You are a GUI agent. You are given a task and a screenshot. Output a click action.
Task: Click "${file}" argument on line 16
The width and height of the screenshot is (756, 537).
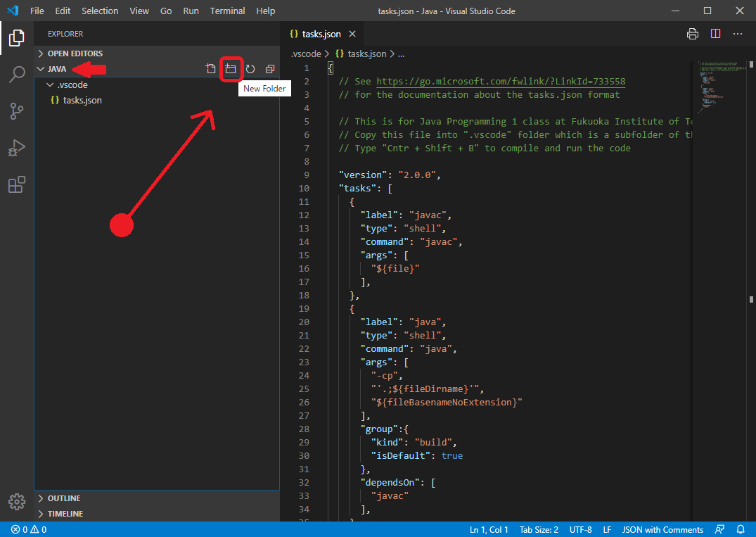tap(395, 269)
